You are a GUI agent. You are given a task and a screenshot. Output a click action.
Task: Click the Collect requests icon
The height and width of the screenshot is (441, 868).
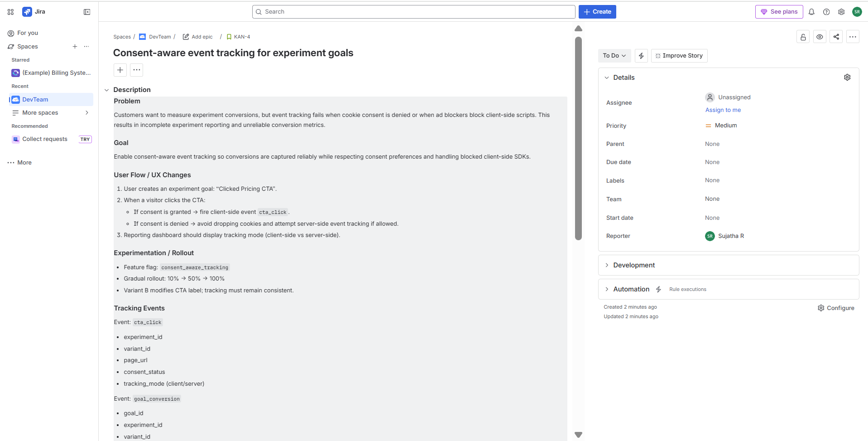click(16, 139)
